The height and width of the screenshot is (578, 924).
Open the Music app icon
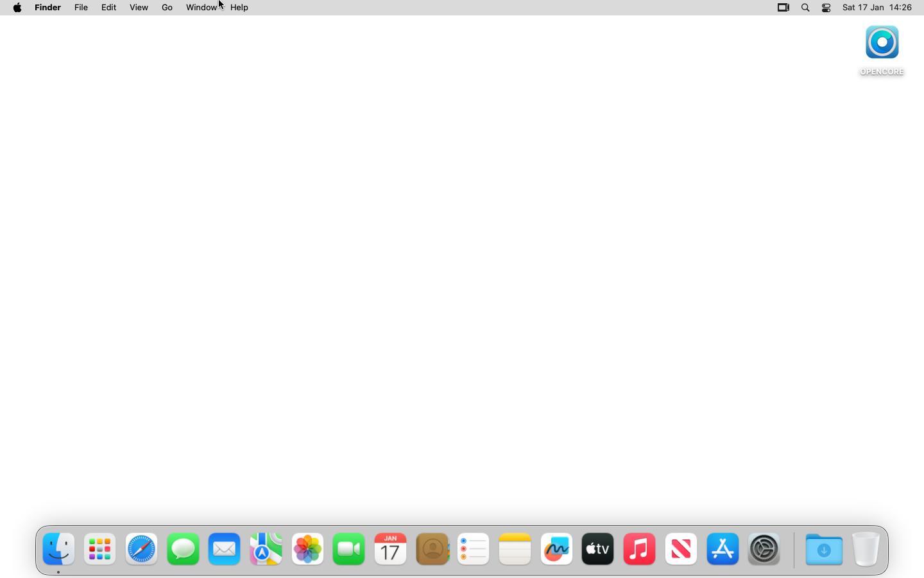coord(640,549)
